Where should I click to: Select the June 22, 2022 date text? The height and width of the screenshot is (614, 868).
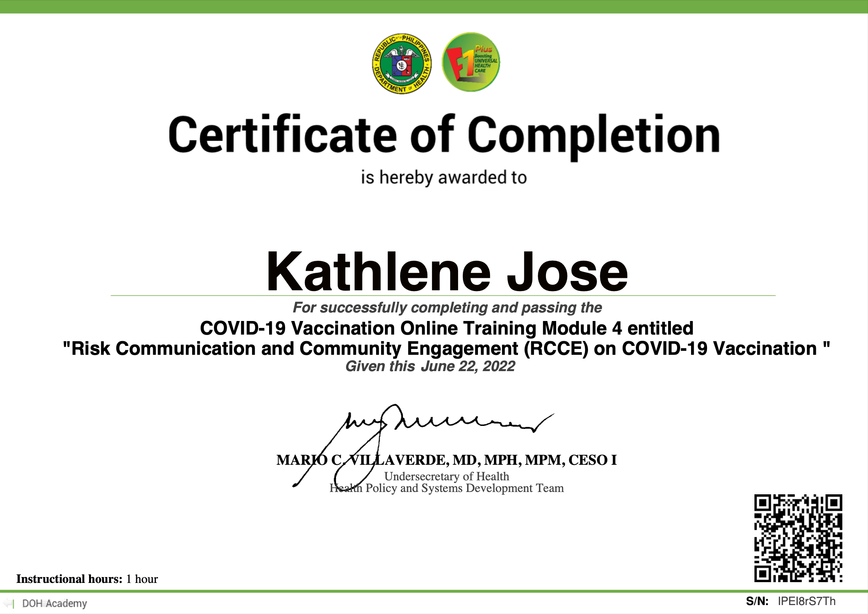coord(467,366)
